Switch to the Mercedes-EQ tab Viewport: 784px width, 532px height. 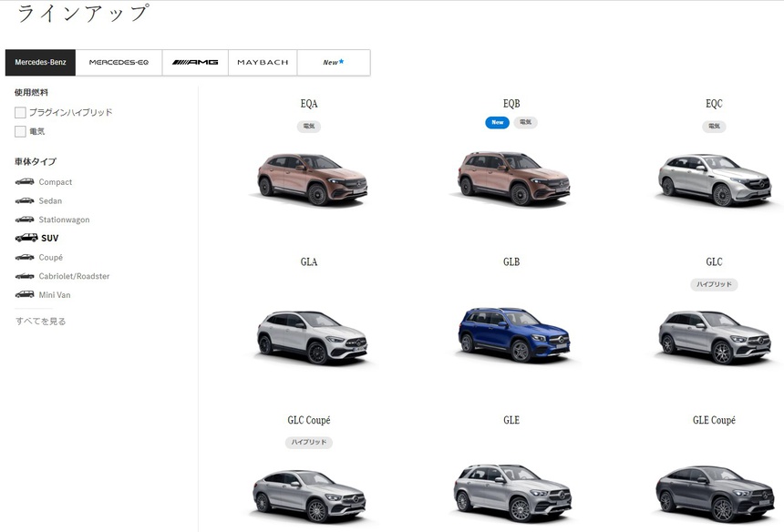(x=119, y=63)
